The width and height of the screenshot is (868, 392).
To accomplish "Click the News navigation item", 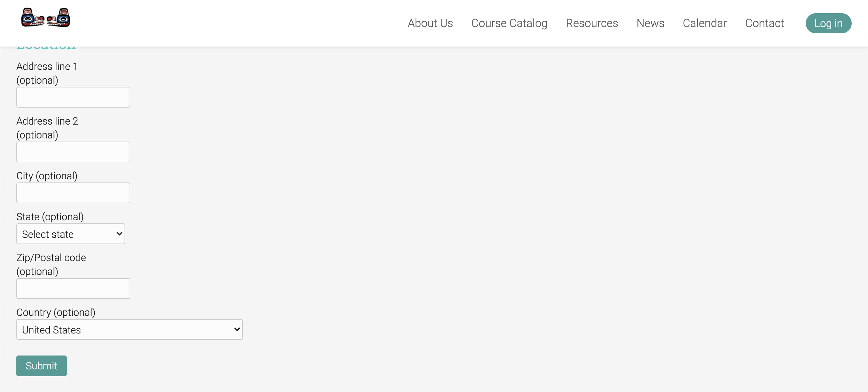I will pos(650,23).
